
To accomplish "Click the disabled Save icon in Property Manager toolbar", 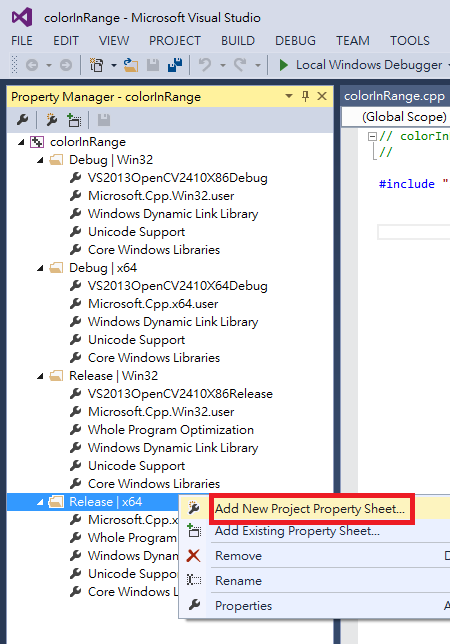I will coord(104,120).
